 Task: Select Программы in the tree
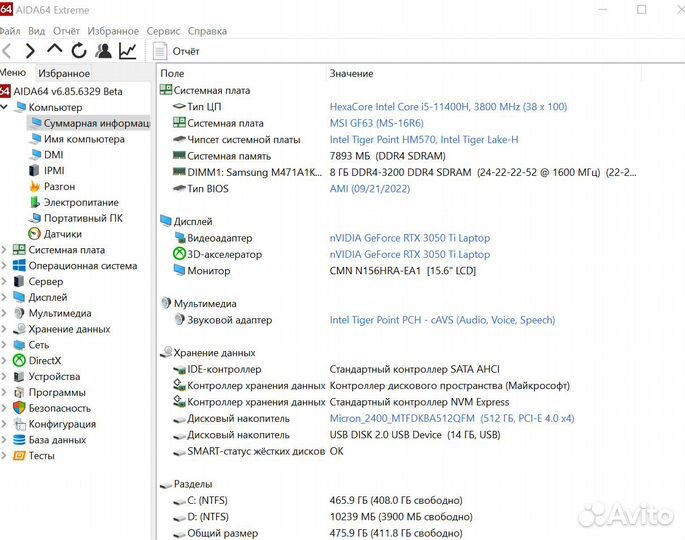(57, 392)
